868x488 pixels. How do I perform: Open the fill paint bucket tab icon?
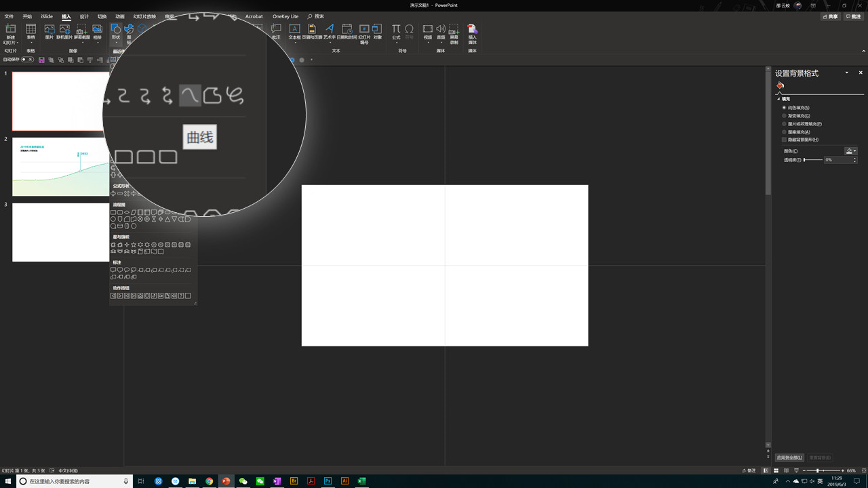coord(781,85)
